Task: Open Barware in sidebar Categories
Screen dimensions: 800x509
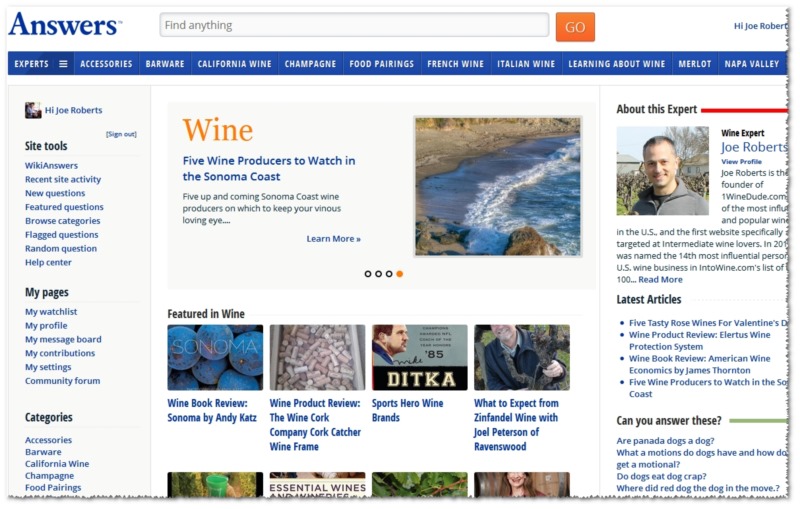Action: point(43,452)
